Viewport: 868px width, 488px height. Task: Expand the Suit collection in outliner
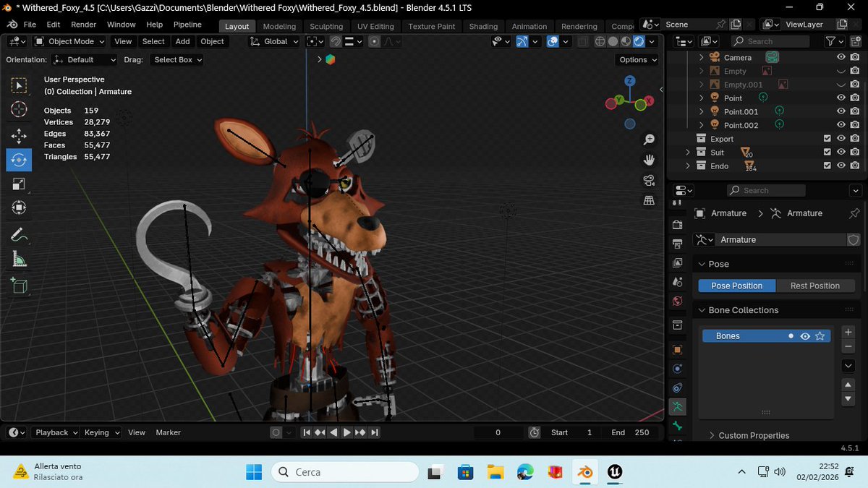point(688,153)
